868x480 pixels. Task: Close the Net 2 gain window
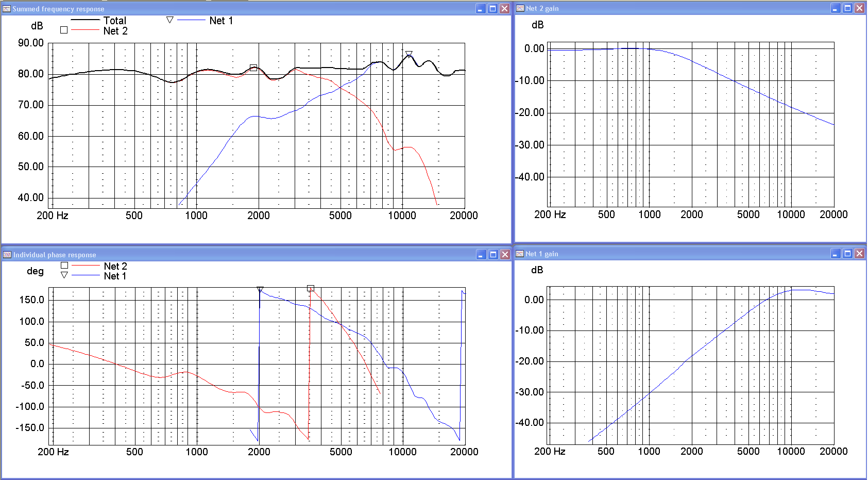click(859, 8)
